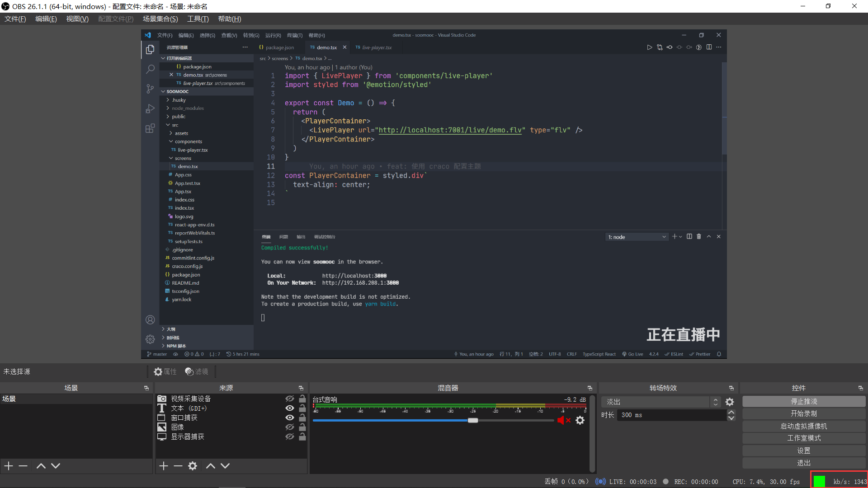Lock the 窗口捕获 source
This screenshot has width=868, height=488.
302,418
